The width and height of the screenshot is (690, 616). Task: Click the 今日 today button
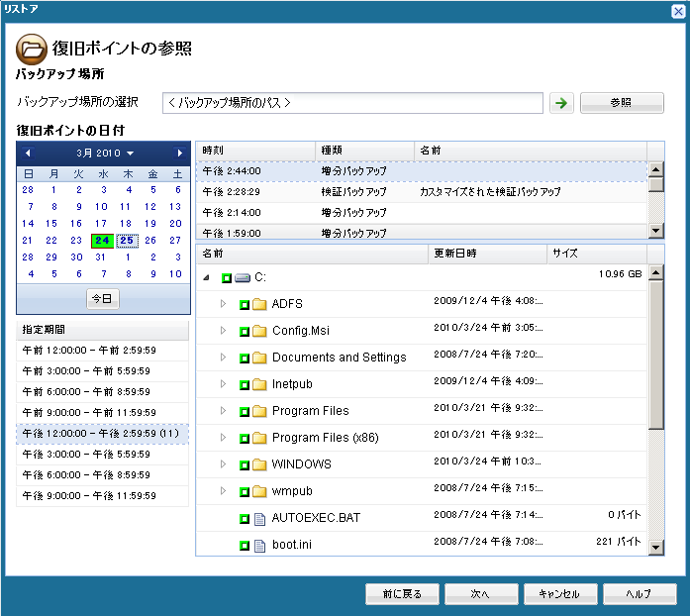coord(103,299)
